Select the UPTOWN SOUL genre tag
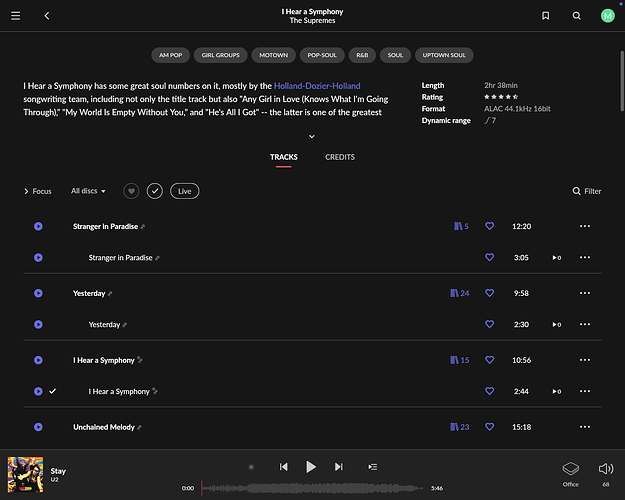Viewport: 625px width, 500px height. (x=444, y=55)
